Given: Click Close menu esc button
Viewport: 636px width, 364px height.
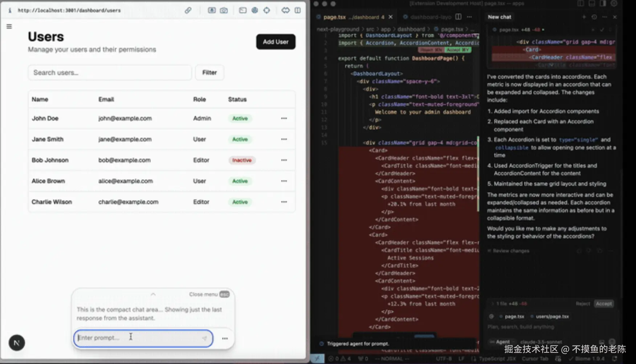Looking at the screenshot, I should click(x=209, y=294).
